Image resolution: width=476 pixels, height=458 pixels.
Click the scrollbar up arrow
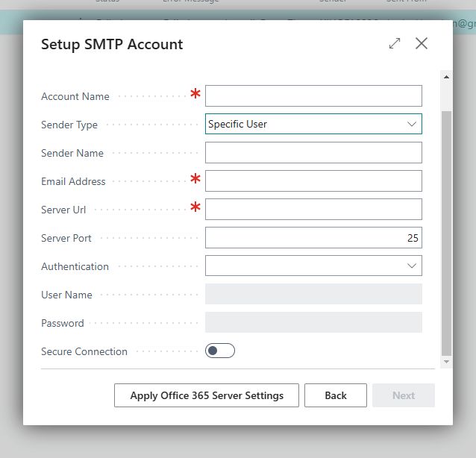[x=446, y=77]
